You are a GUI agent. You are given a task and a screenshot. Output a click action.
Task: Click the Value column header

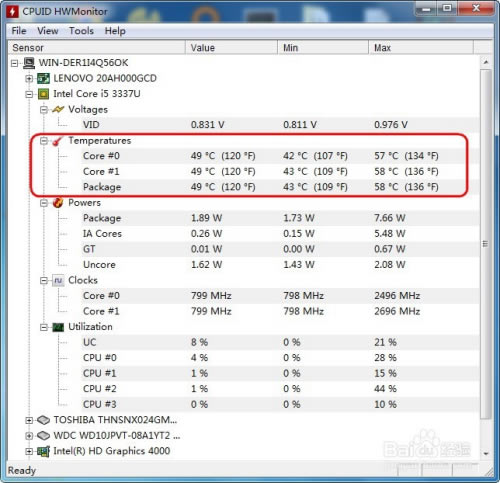231,48
